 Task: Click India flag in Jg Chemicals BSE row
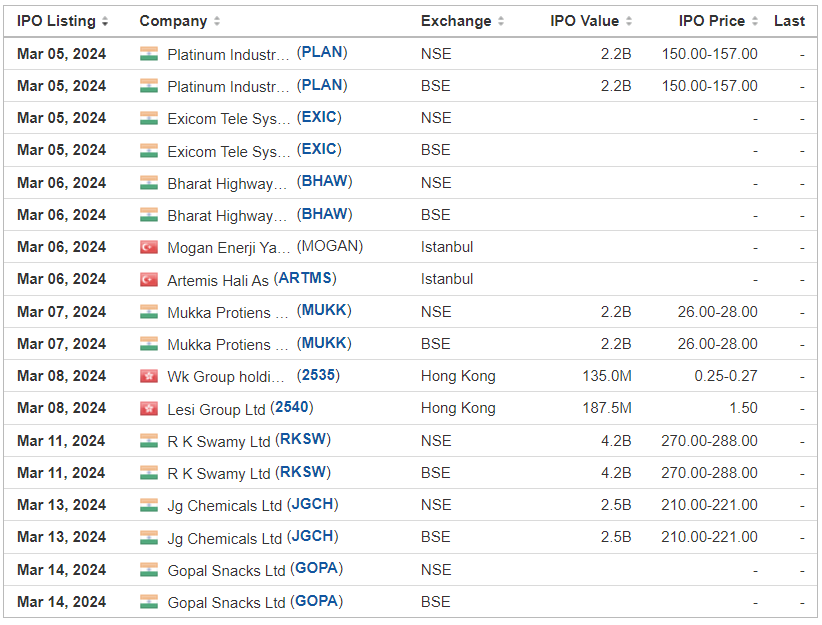(149, 537)
